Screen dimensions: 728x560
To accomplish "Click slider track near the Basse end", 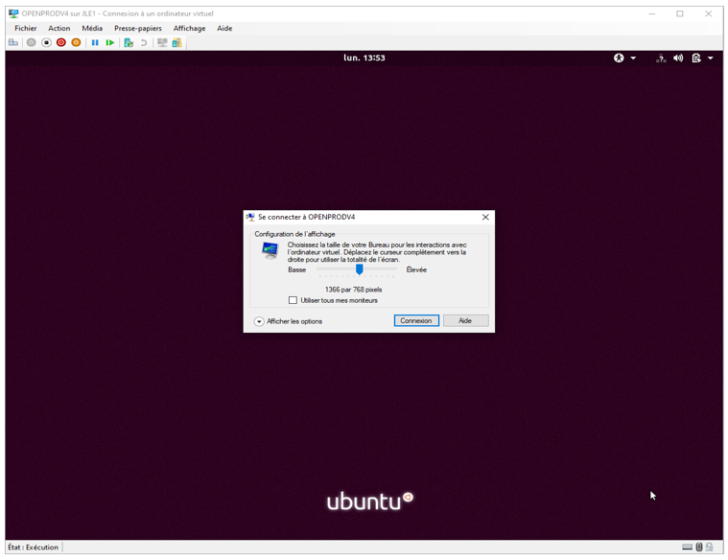I will pyautogui.click(x=322, y=268).
